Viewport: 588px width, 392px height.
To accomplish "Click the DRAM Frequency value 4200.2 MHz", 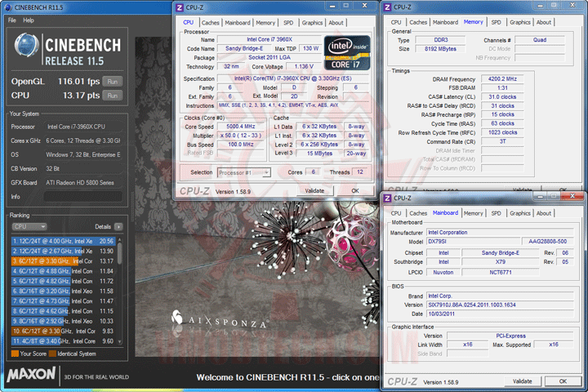I will pyautogui.click(x=502, y=78).
